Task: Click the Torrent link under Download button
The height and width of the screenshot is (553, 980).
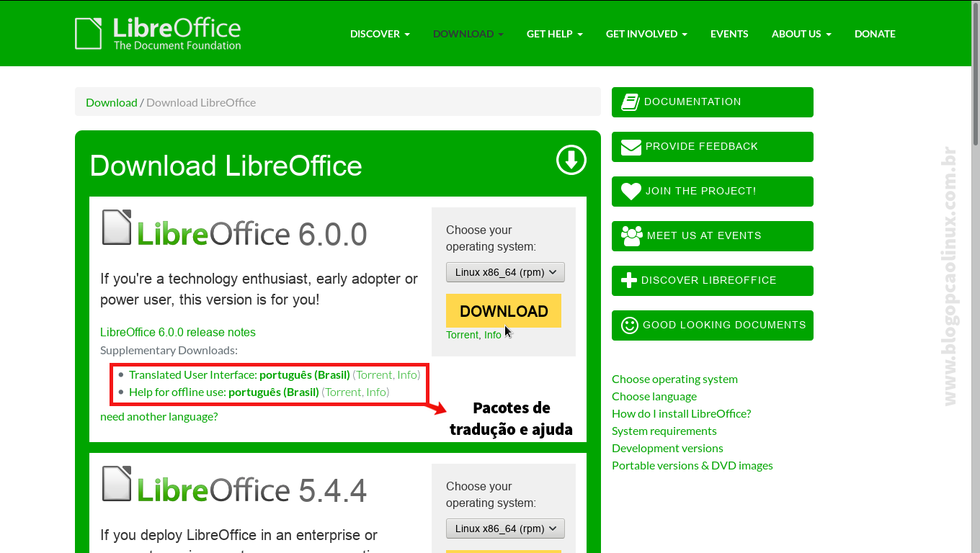Action: [462, 335]
